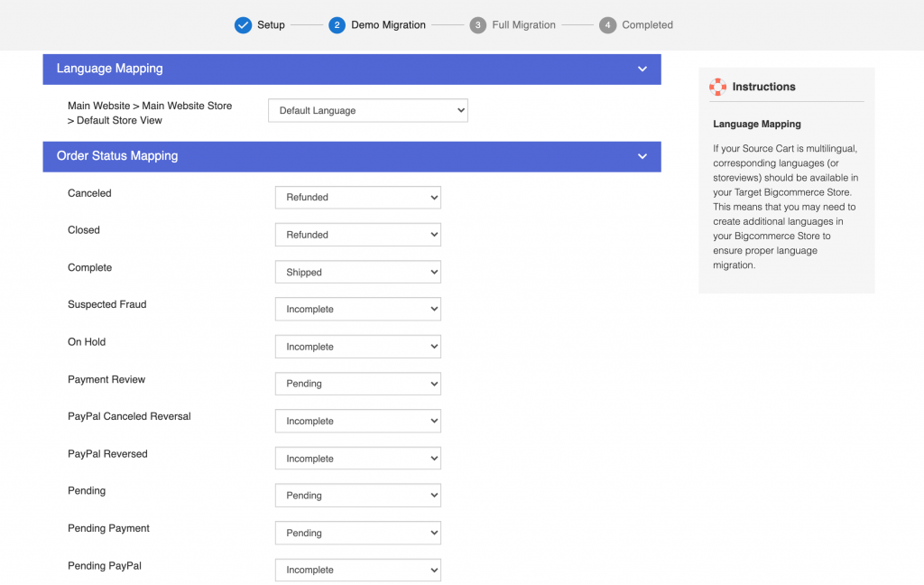Click the step 3 Full Migration circle
The height and width of the screenshot is (585, 924).
pyautogui.click(x=477, y=25)
